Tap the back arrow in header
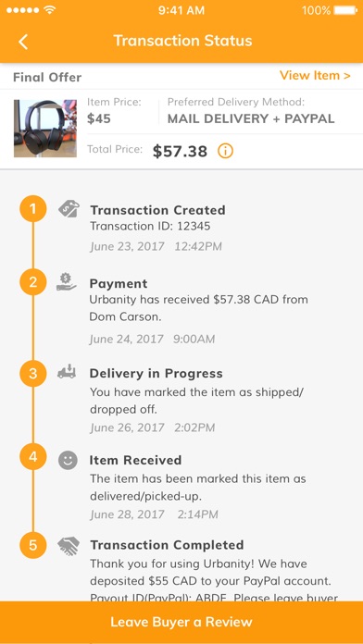Image resolution: width=363 pixels, height=644 pixels. pyautogui.click(x=23, y=42)
